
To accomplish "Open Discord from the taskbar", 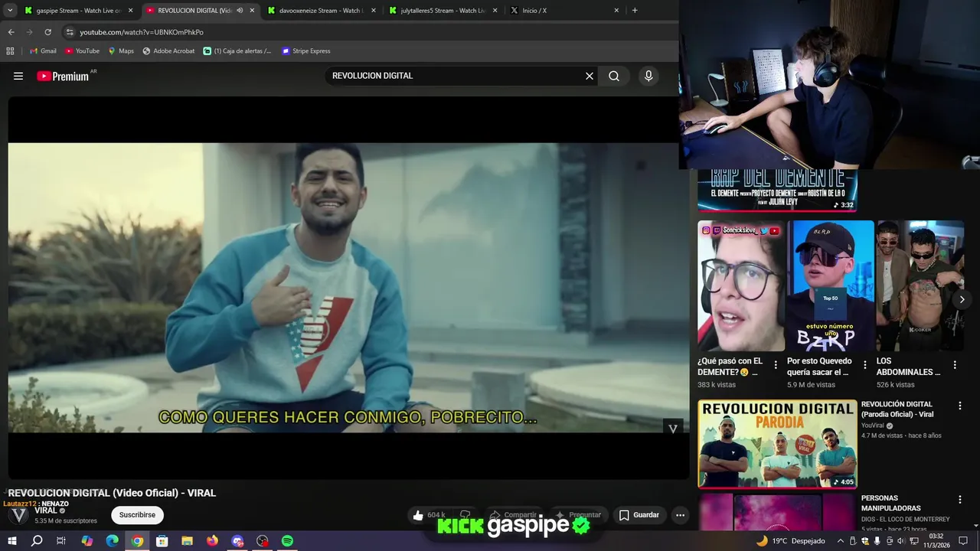I will [x=237, y=541].
